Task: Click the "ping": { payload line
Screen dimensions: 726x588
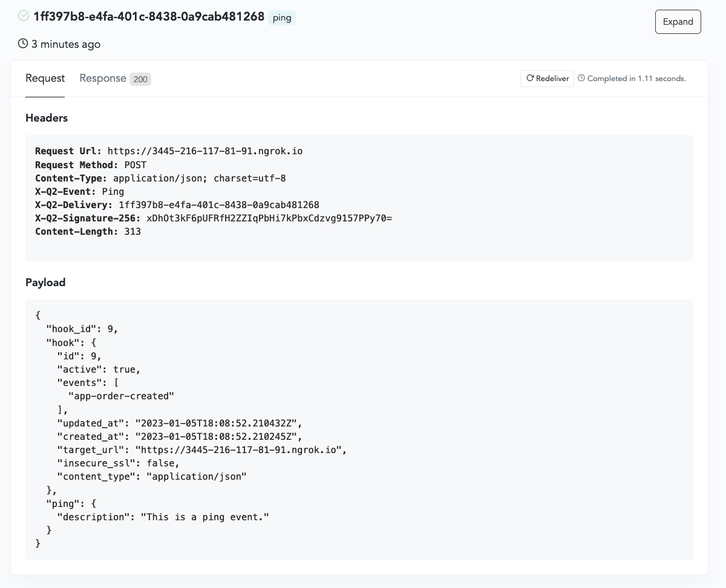Action: (71, 504)
